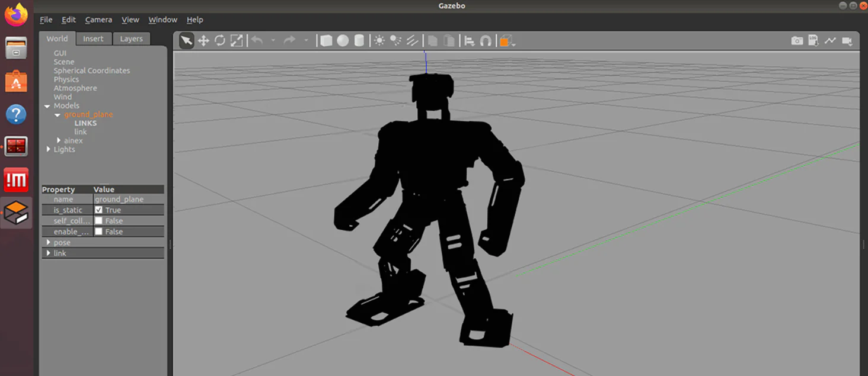Enable the self_collide checkbox
Image resolution: width=868 pixels, height=376 pixels.
[x=99, y=221]
